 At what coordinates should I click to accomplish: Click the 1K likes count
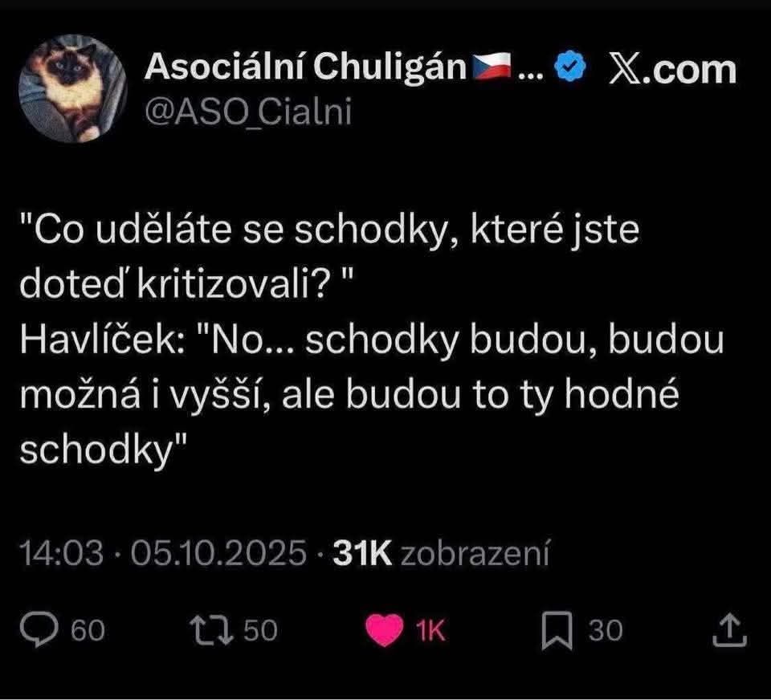click(430, 630)
